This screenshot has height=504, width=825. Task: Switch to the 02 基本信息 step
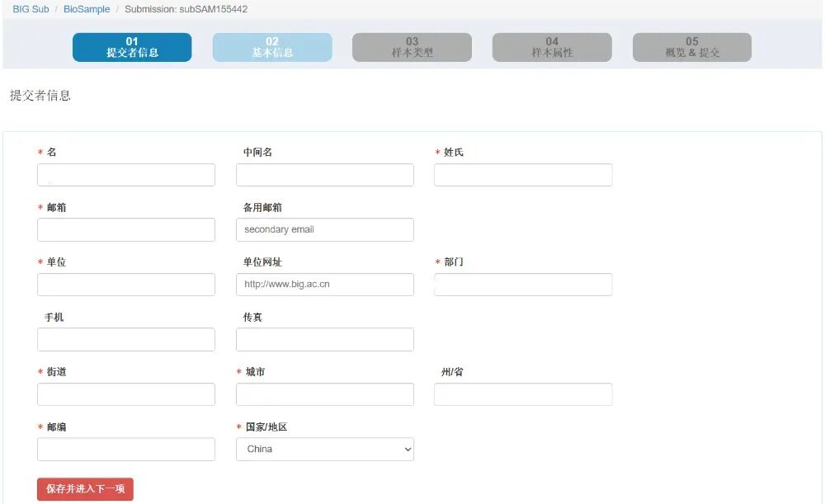[x=271, y=47]
